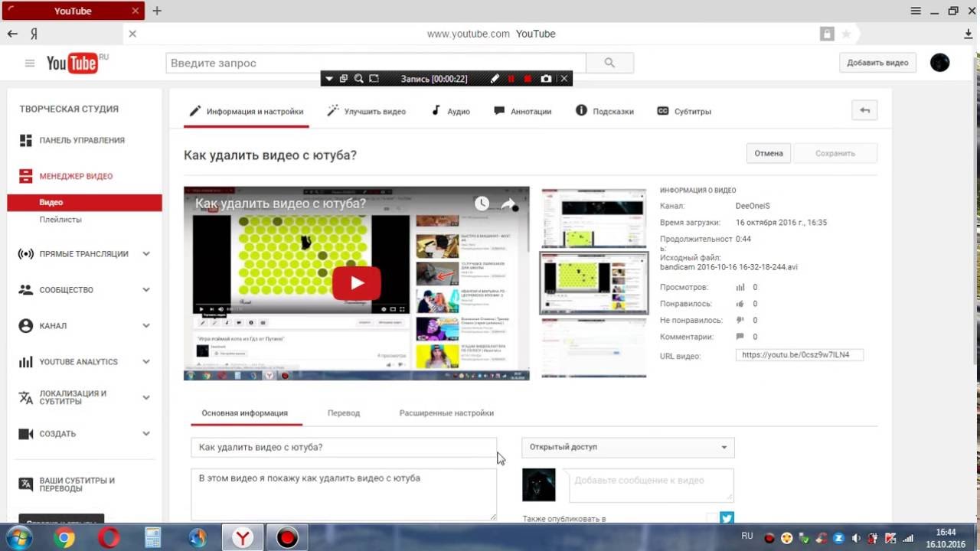Viewport: 980px width, 551px height.
Task: Click the video URL field
Action: tap(799, 355)
